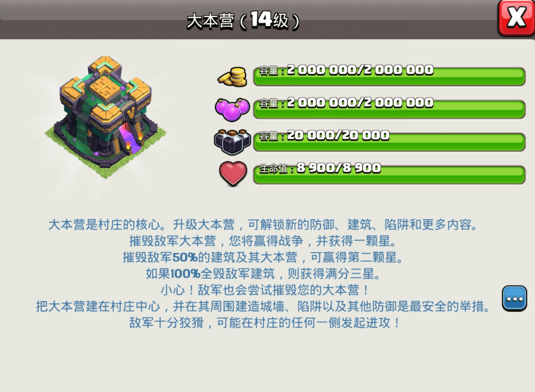Click the line 摧毁敌军大本营 about winning one star
The height and width of the screenshot is (392, 535).
click(263, 241)
